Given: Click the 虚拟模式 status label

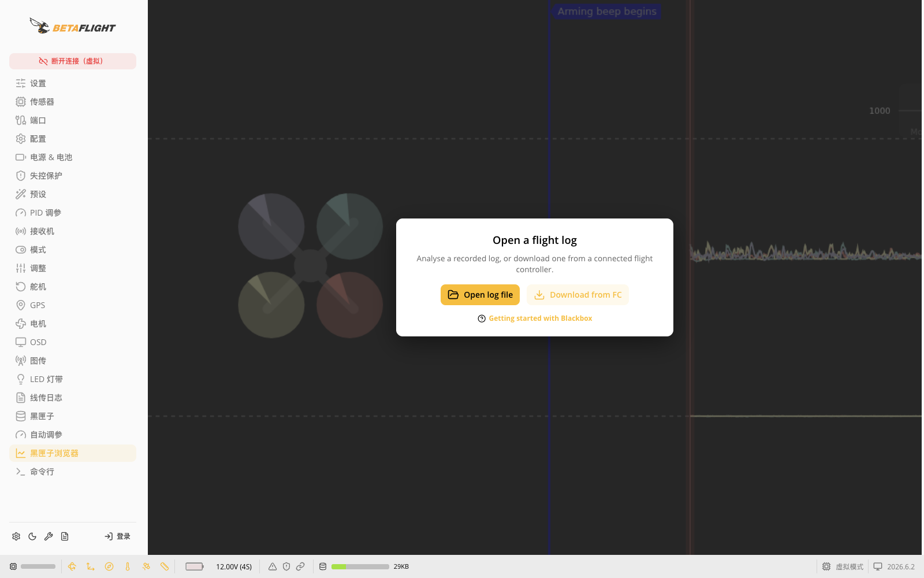Looking at the screenshot, I should pos(850,566).
